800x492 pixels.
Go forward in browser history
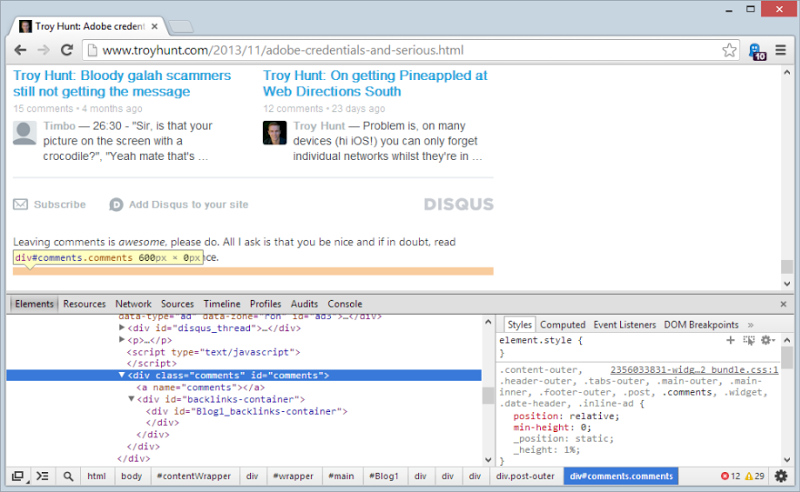tap(44, 50)
